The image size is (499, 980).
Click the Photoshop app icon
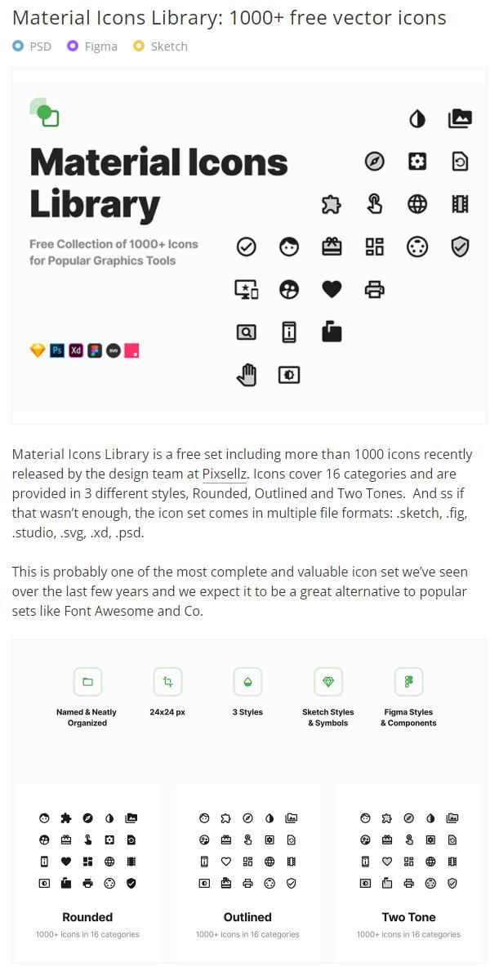[x=57, y=350]
